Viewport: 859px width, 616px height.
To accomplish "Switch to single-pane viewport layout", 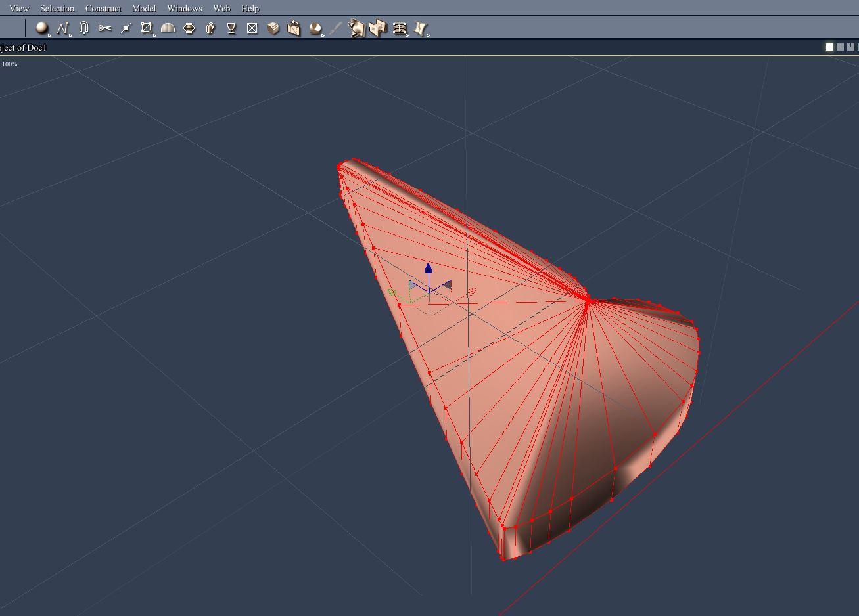I will pyautogui.click(x=829, y=47).
